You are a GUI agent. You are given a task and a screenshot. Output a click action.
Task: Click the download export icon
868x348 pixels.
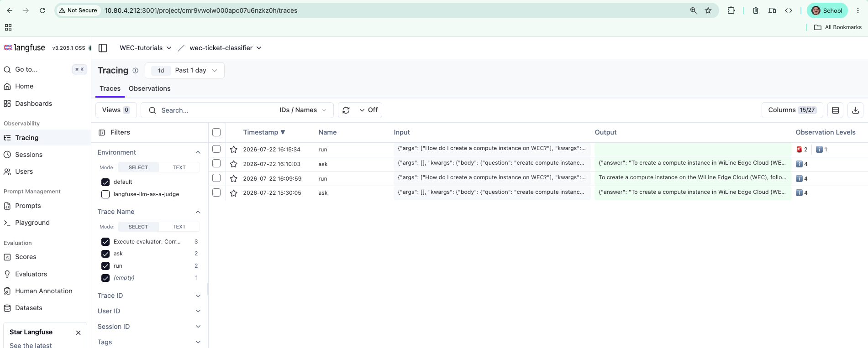[855, 110]
